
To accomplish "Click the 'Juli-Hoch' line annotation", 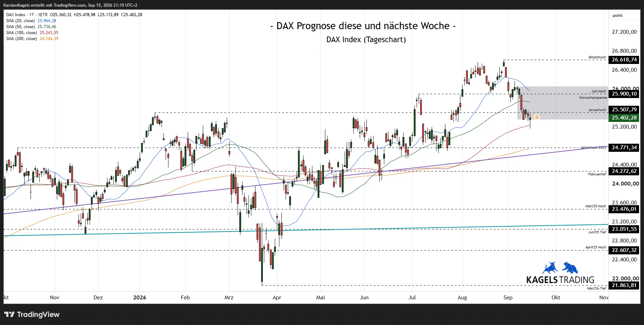I will (x=598, y=91).
